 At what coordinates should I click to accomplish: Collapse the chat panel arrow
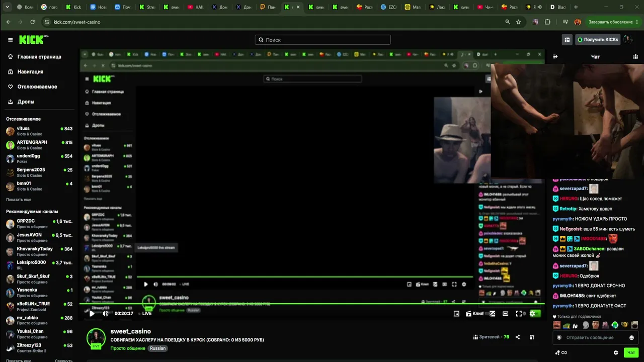[x=555, y=56]
